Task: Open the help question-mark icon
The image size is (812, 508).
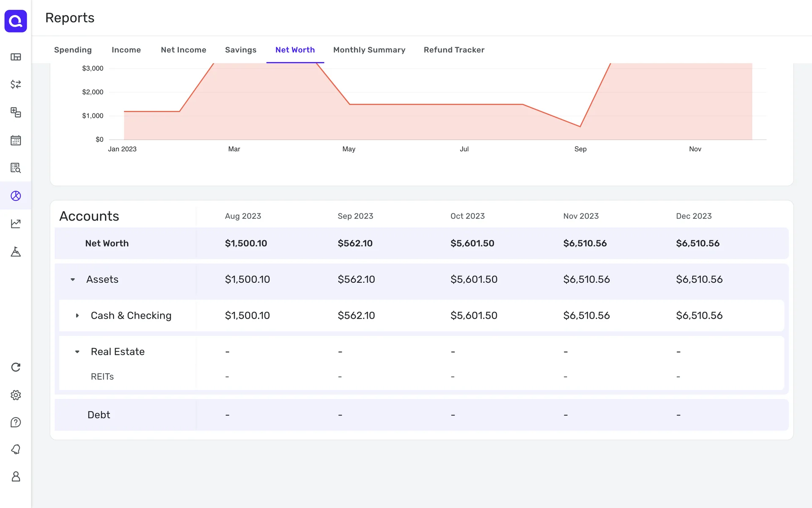Action: pos(16,422)
